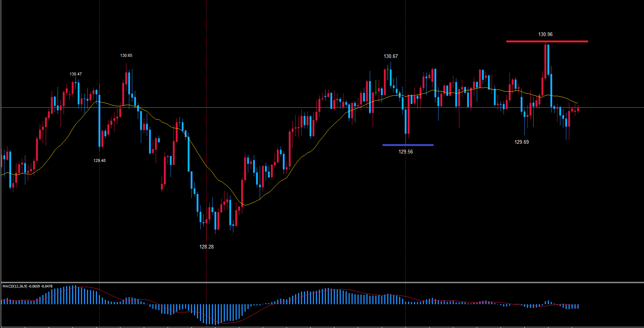Click the 129.48 low label

[99, 160]
